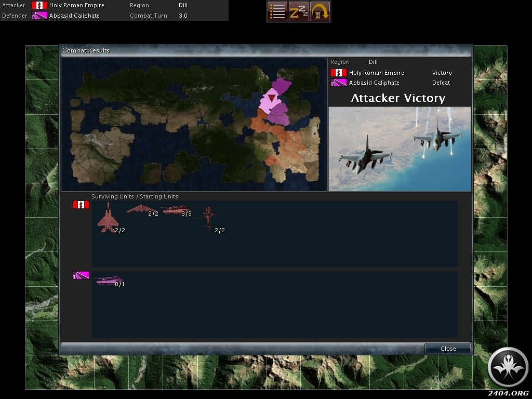Click the red triangle marker on map
The width and height of the screenshot is (532, 399).
[x=272, y=97]
